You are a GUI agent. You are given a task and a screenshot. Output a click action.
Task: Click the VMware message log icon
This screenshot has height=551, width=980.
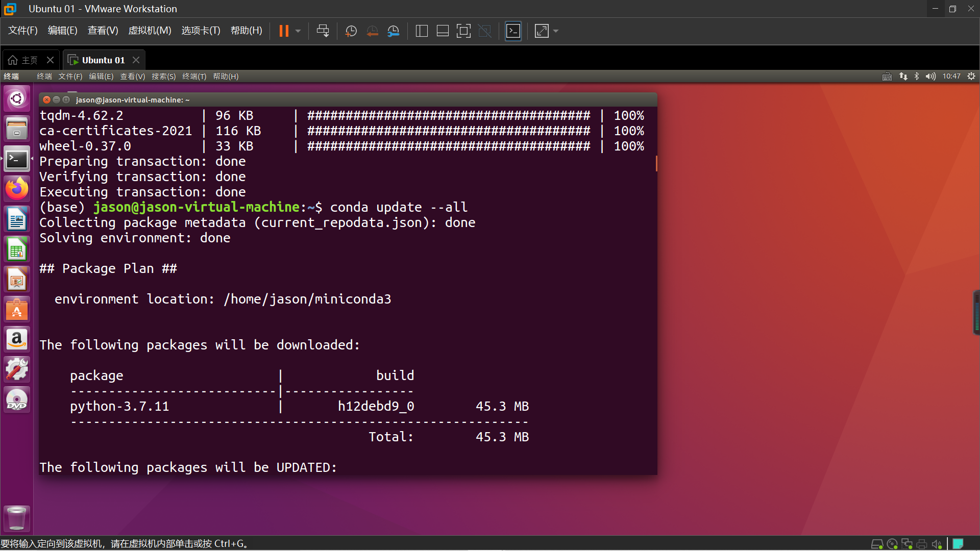(958, 544)
